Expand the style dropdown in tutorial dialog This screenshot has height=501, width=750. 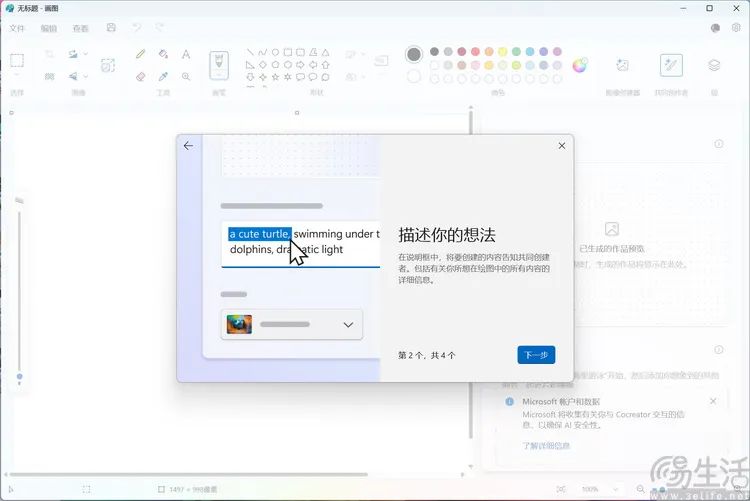[291, 324]
